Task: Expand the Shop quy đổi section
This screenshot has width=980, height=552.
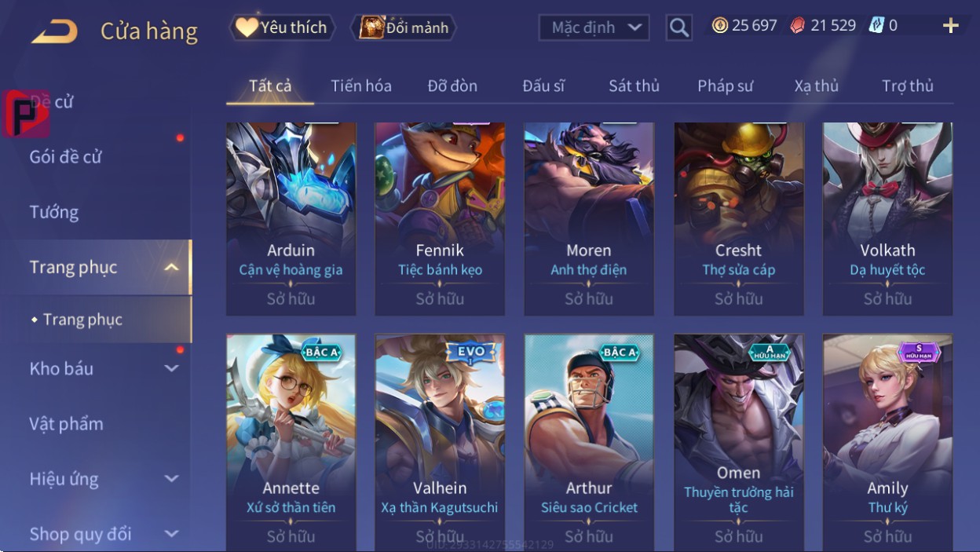Action: coord(171,534)
